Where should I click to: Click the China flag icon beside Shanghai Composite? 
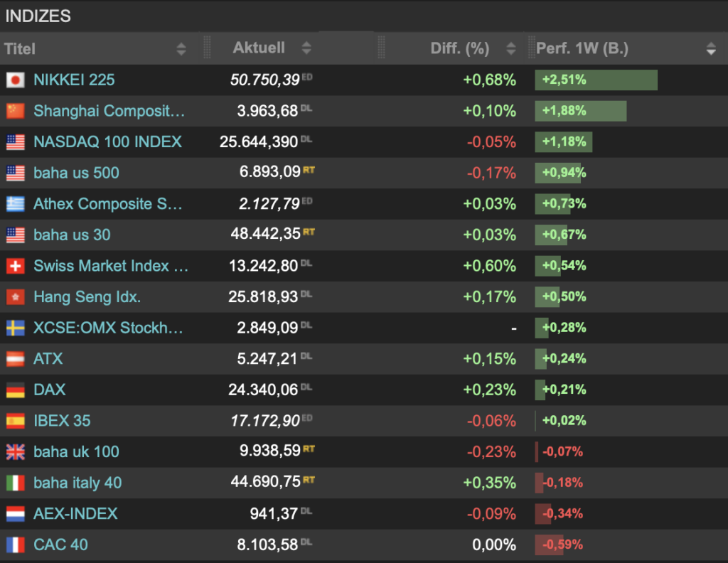(x=15, y=111)
